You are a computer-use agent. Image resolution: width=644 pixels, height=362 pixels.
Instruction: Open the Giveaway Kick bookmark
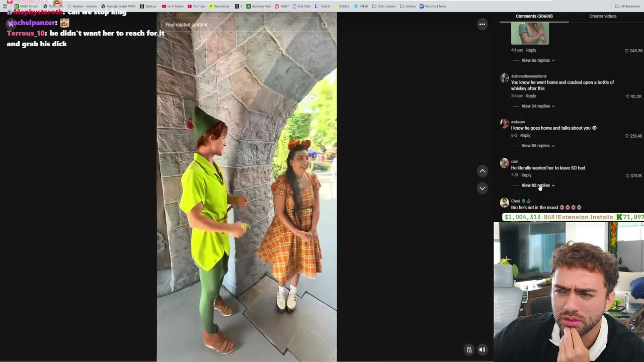point(259,6)
